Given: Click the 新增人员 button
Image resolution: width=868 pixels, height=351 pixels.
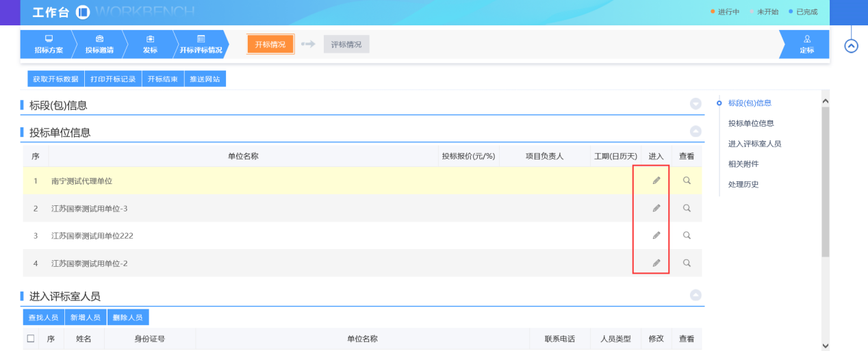Looking at the screenshot, I should [x=86, y=317].
